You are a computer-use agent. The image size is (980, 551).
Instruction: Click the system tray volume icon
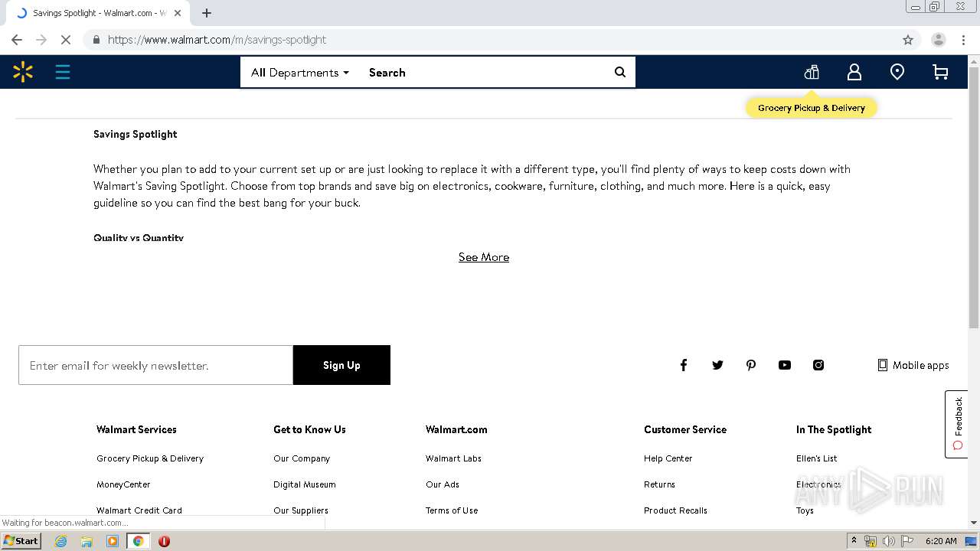(888, 541)
